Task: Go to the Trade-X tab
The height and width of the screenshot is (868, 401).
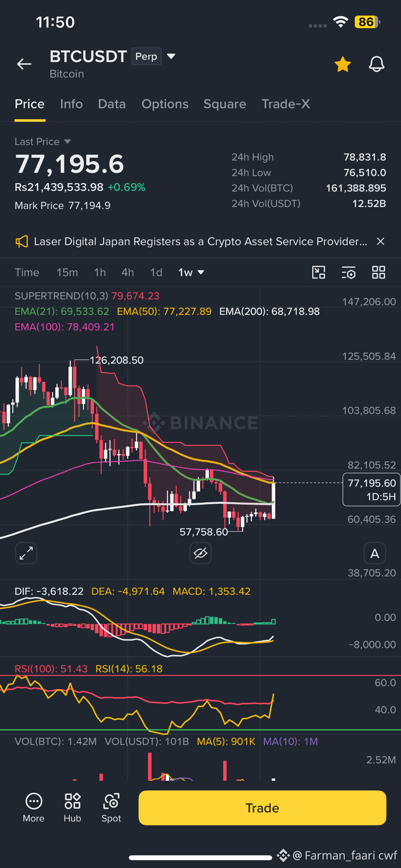Action: point(286,104)
